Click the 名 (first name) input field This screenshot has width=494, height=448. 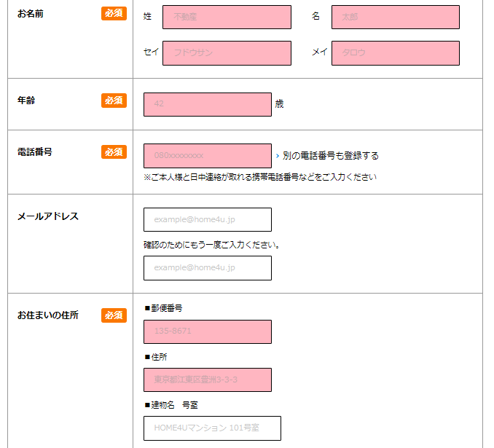point(395,17)
